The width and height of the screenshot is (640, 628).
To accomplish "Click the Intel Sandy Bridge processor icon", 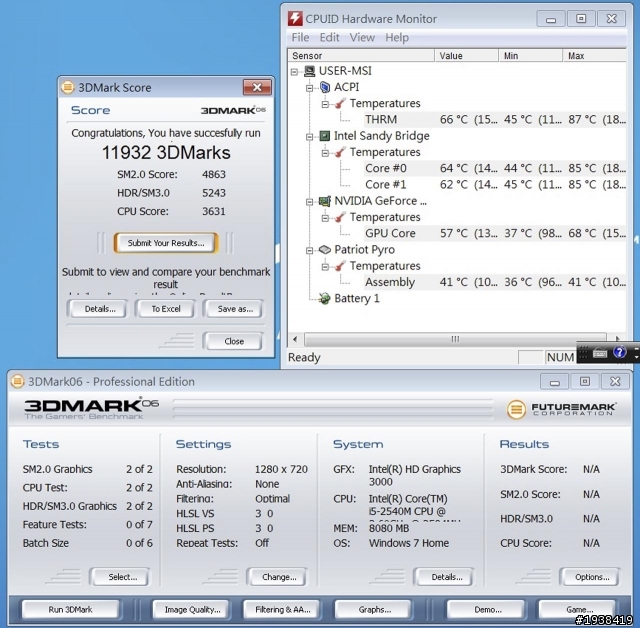I will click(325, 136).
